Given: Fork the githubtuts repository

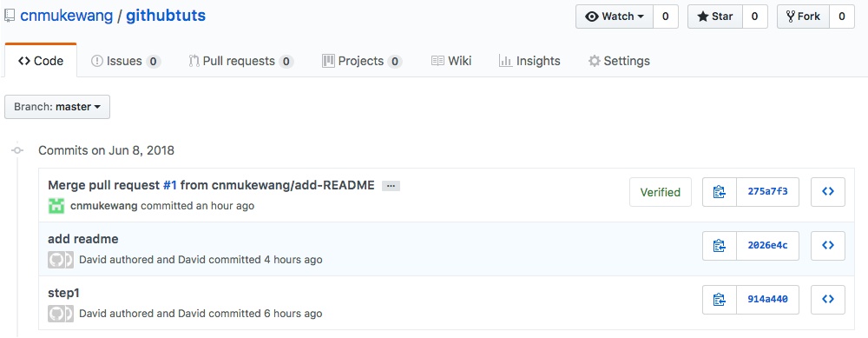Looking at the screenshot, I should click(x=803, y=17).
